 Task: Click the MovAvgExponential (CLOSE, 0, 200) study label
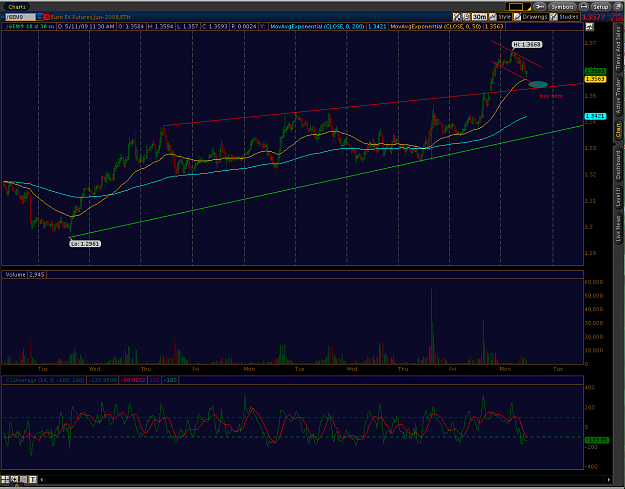tap(317, 27)
